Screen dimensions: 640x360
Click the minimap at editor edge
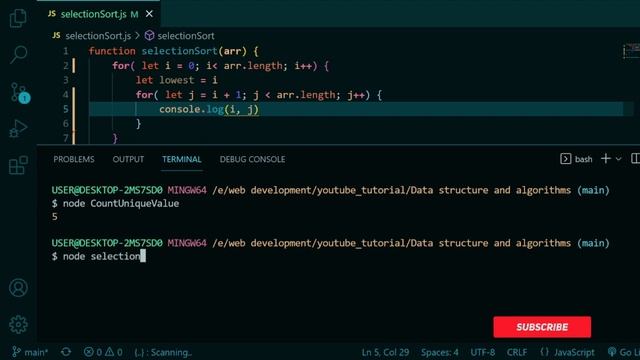[631, 51]
